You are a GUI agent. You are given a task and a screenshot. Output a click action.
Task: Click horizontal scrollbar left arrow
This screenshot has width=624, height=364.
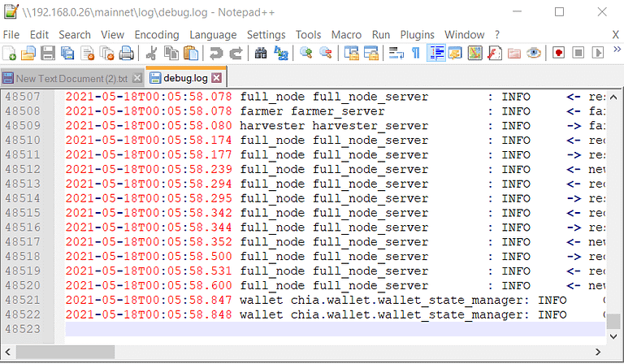8,352
